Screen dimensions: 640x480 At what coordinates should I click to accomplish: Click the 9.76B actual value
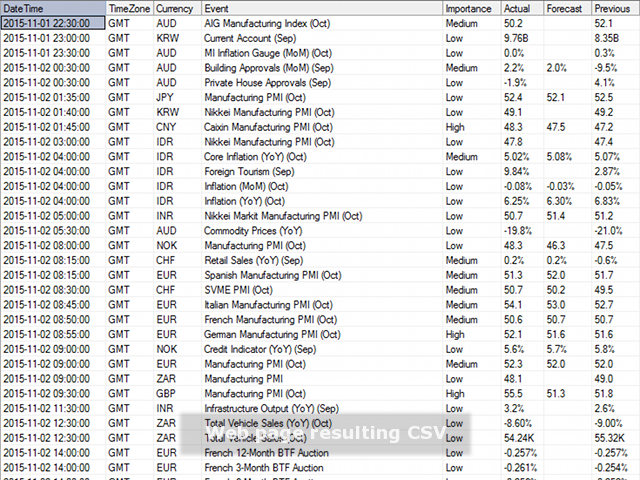point(516,38)
